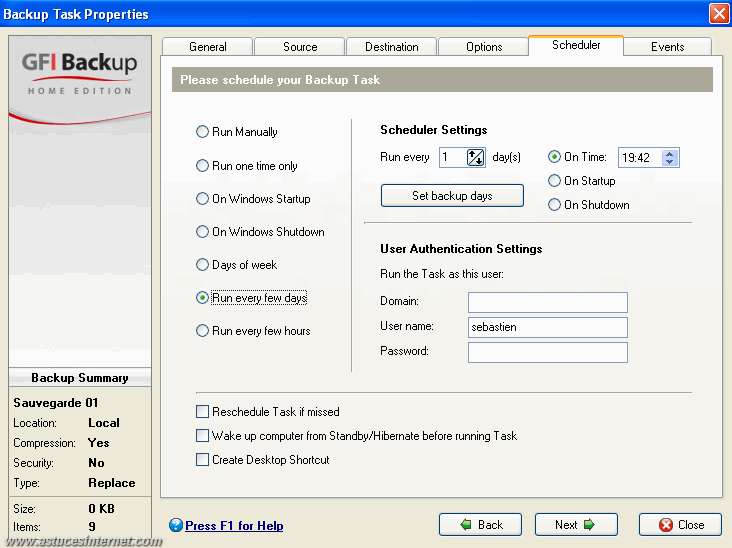Viewport: 732px width, 548px height.
Task: Click the Location value Local
Action: 104,423
